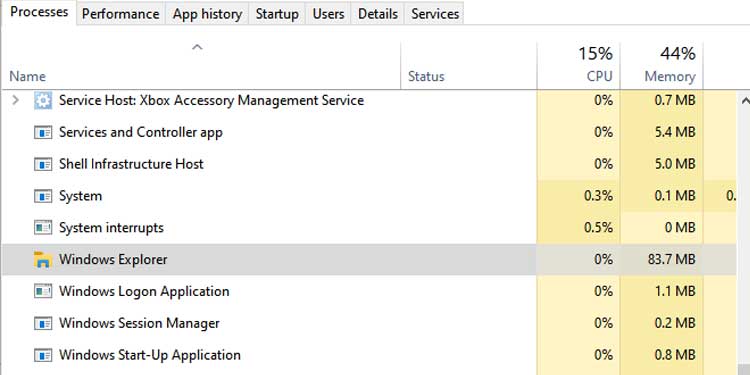Image resolution: width=750 pixels, height=375 pixels.
Task: Sort processes by the Name column header
Action: 28,77
